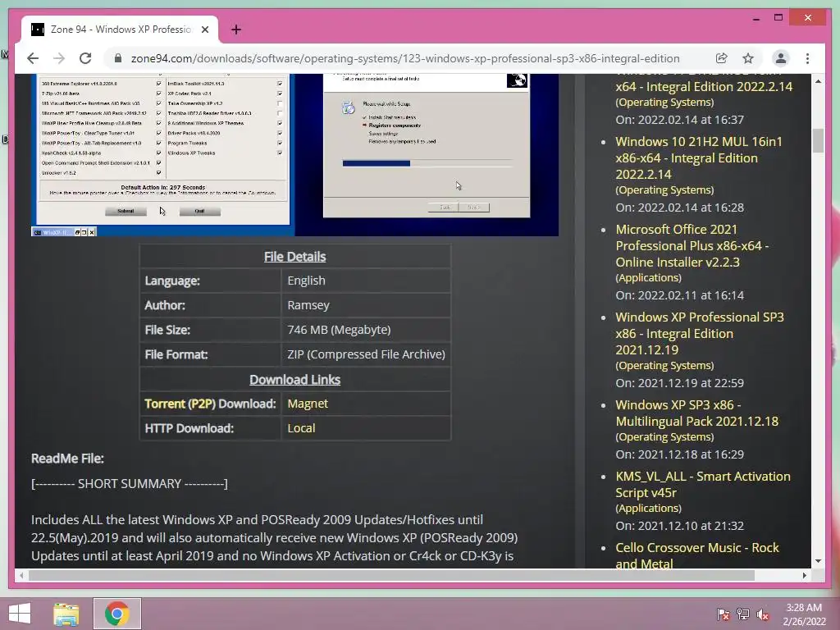The width and height of the screenshot is (840, 630).
Task: Click the Download Links heading
Action: click(294, 380)
